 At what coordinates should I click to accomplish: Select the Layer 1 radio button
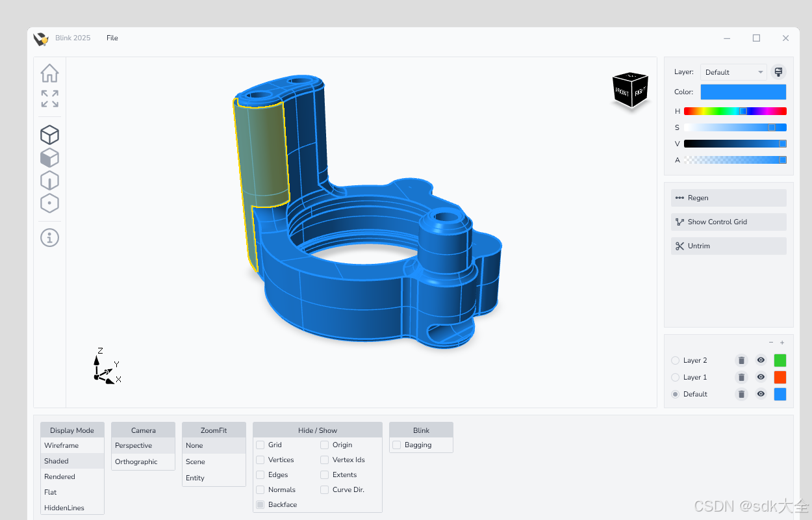pyautogui.click(x=676, y=377)
